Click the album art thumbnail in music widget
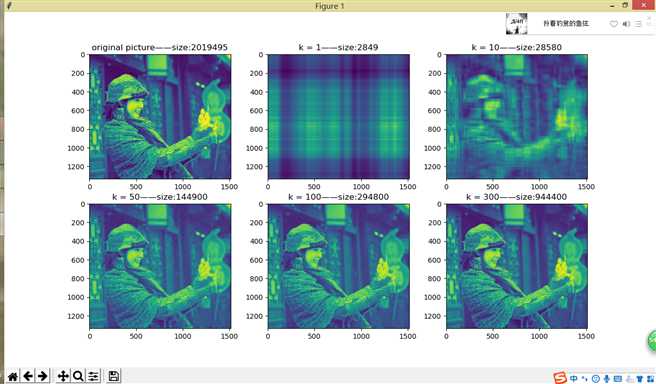 [x=516, y=23]
